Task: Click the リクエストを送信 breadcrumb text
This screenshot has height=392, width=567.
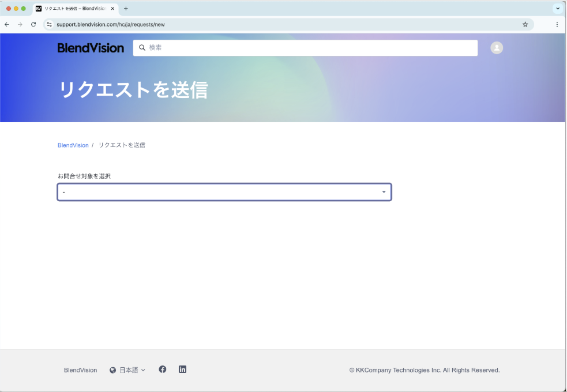Action: (x=122, y=145)
